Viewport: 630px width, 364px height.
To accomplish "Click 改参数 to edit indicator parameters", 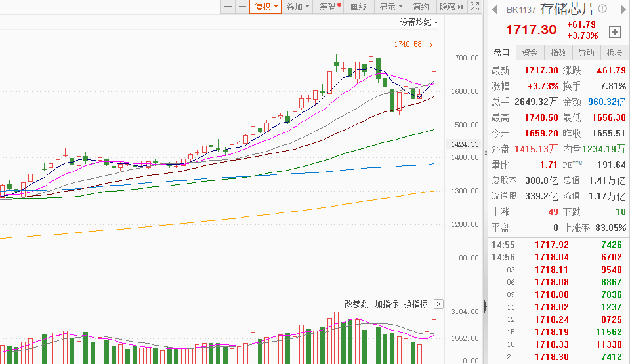I will [x=356, y=304].
